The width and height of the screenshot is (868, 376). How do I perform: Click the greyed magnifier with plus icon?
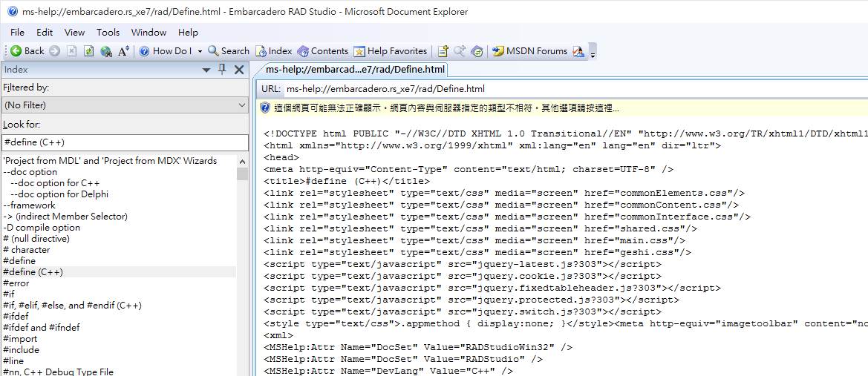[460, 51]
